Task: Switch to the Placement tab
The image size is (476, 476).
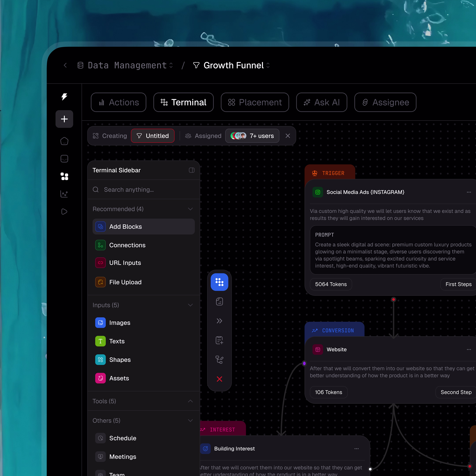Action: 255,102
